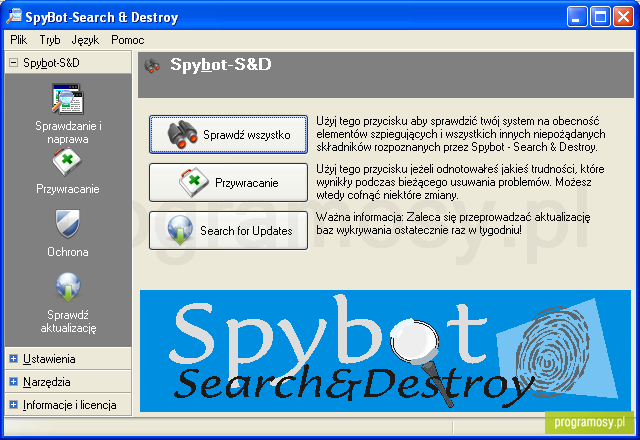Open Ochrona shield icon in sidebar
Viewport: 640px width, 440px height.
click(68, 224)
